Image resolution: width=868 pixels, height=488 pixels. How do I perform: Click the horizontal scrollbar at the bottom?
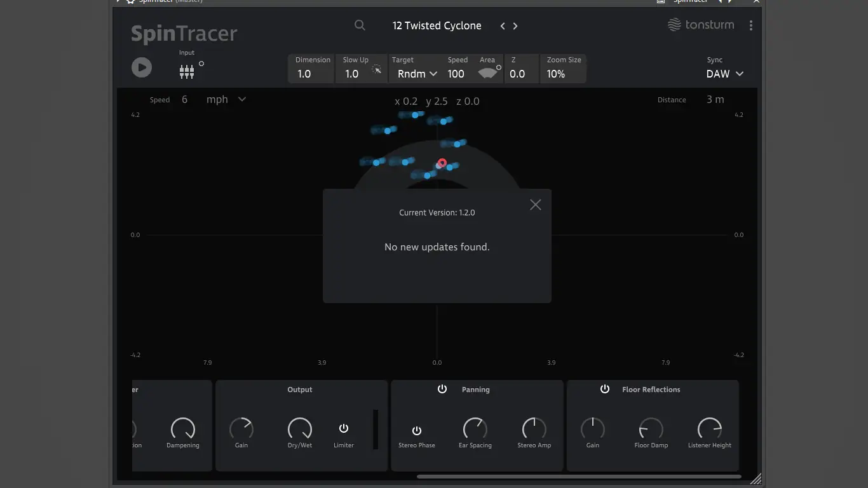coord(579,476)
